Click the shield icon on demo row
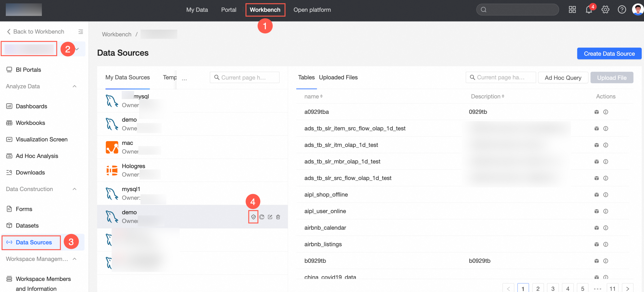The image size is (644, 292). point(253,217)
